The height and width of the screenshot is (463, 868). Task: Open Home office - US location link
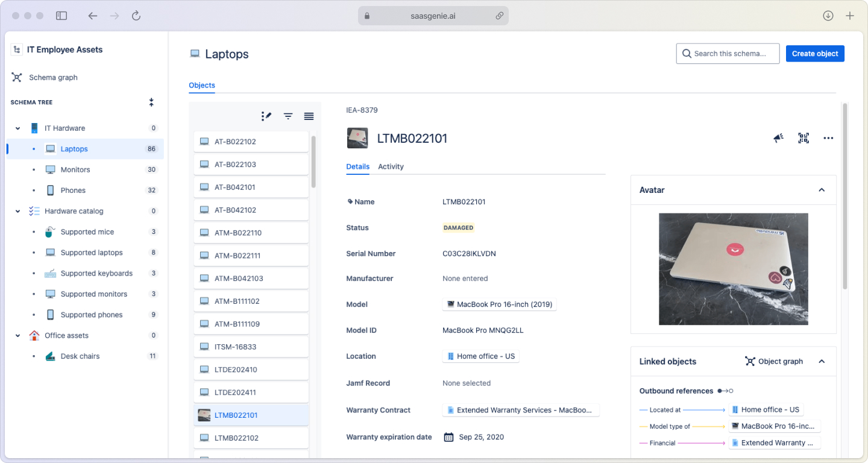pos(480,356)
